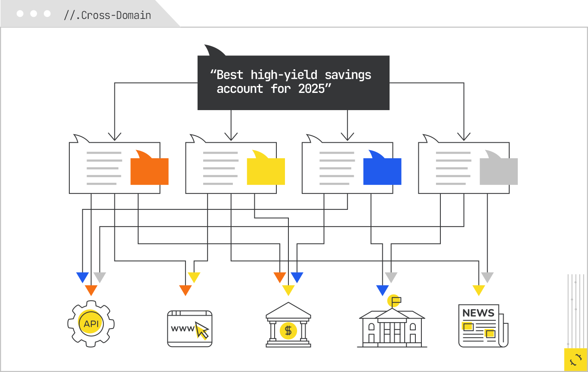Click the yellow arrowhead above the bank icon
The width and height of the screenshot is (588, 372).
[288, 290]
